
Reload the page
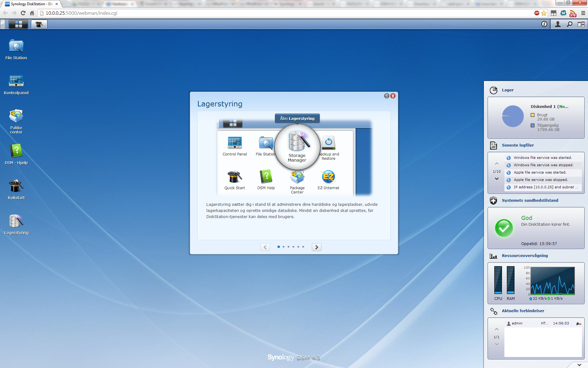[23, 13]
